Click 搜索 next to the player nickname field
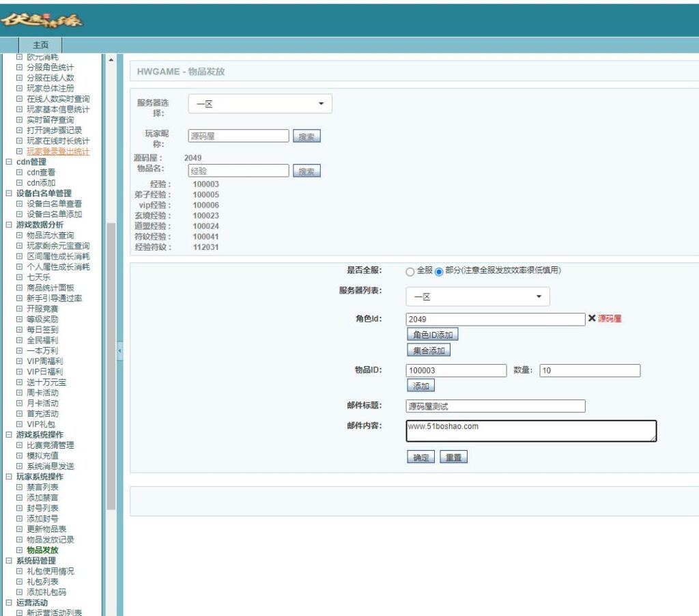Image resolution: width=699 pixels, height=616 pixels. tap(306, 136)
